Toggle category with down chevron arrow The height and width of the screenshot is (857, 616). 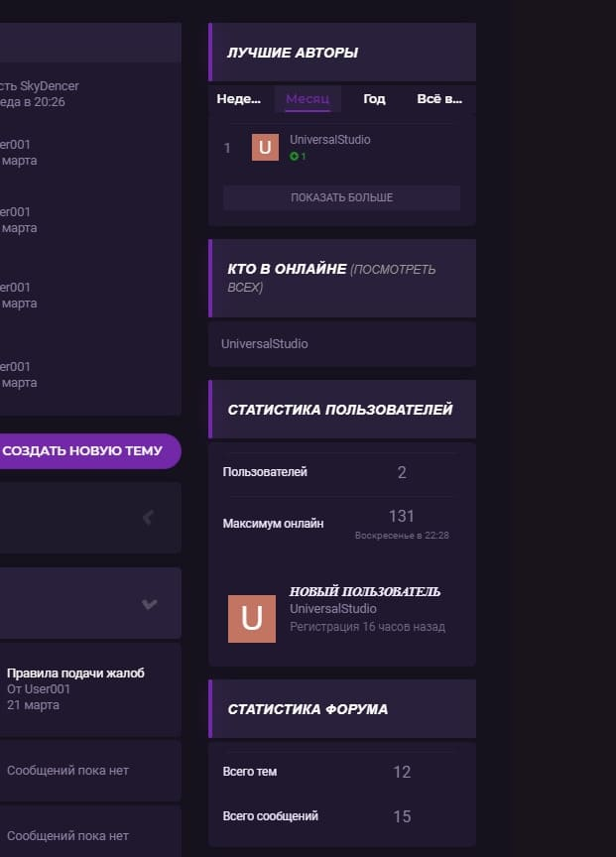[150, 603]
